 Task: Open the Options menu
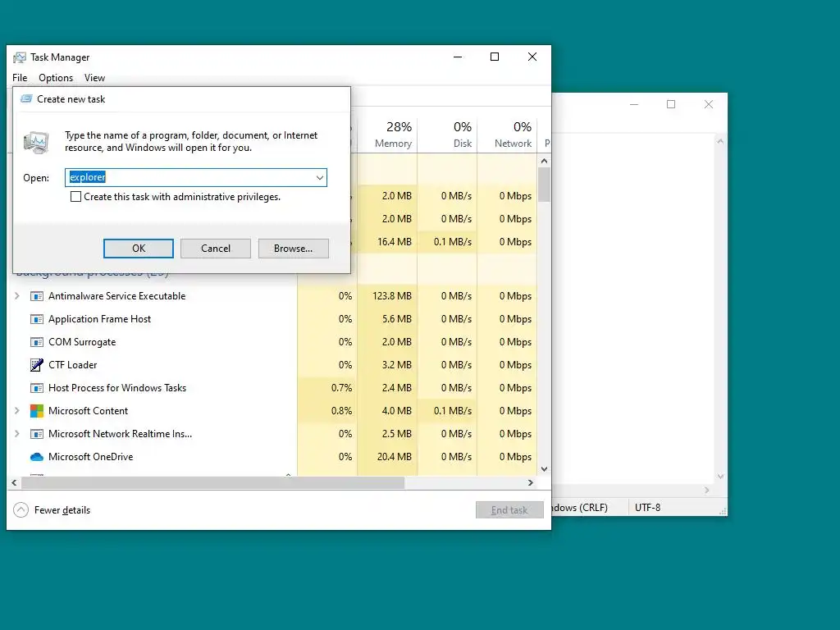tap(56, 78)
